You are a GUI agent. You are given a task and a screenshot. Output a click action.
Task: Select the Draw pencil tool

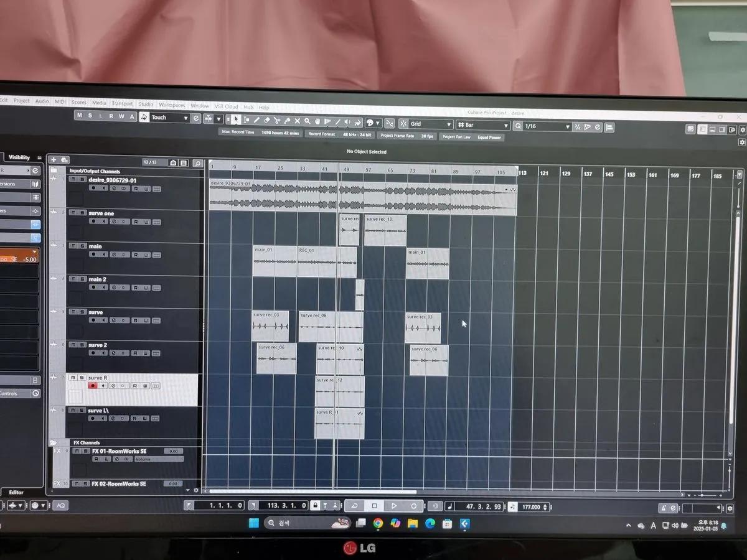256,120
